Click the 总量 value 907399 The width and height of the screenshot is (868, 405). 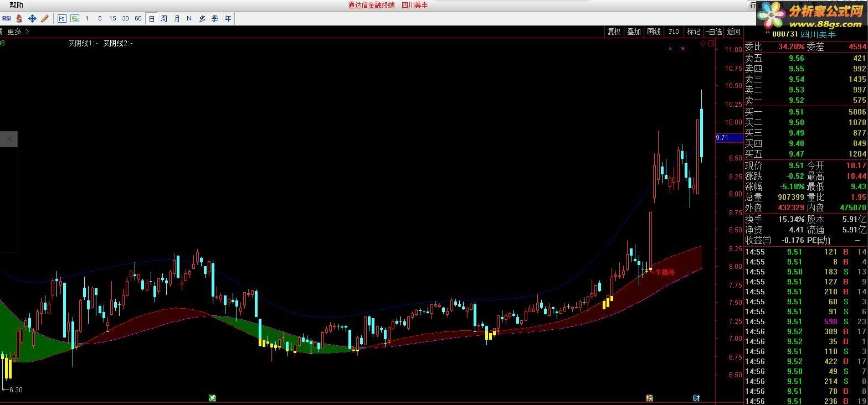coord(791,197)
